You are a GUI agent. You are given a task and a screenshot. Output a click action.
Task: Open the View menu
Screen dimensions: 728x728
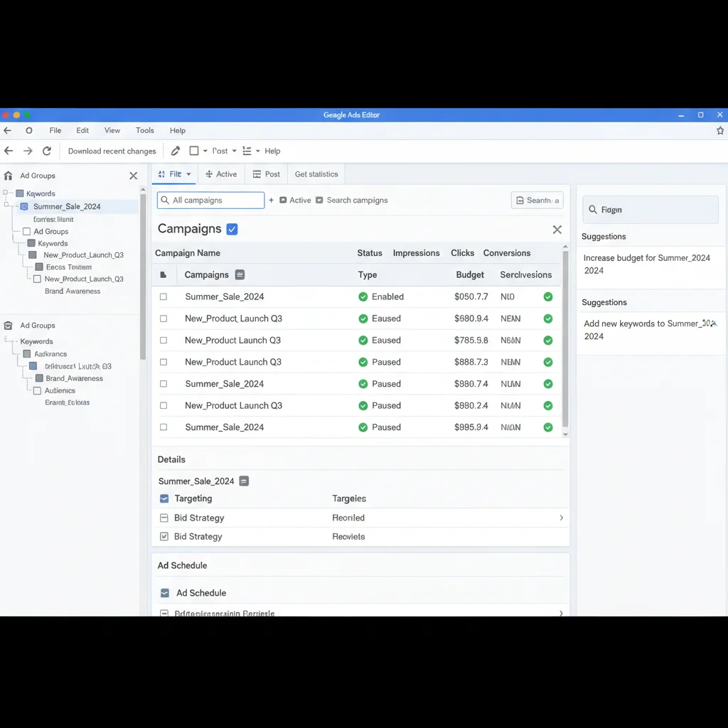point(112,131)
